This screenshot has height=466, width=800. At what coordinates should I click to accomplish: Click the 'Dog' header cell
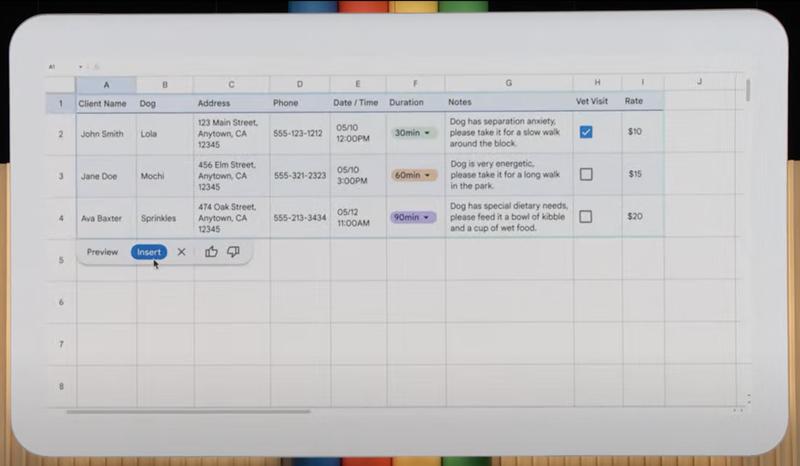click(x=165, y=104)
